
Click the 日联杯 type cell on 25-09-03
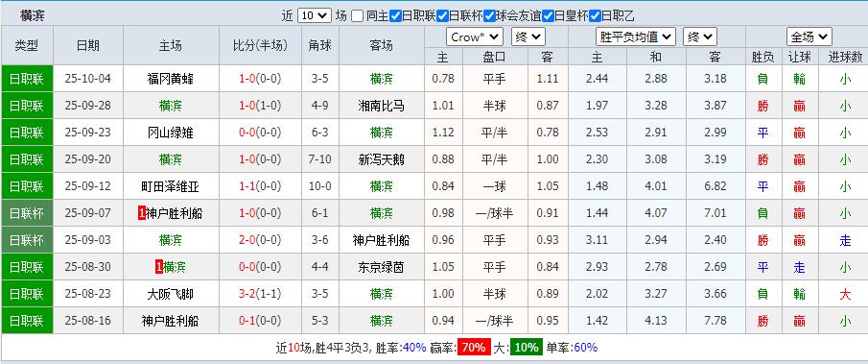[x=27, y=240]
